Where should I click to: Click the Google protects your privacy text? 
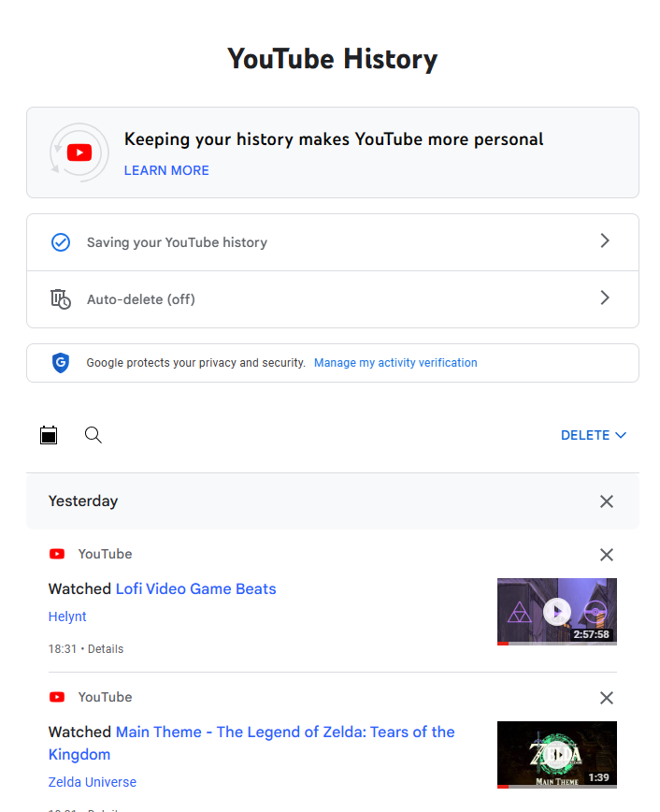(x=195, y=363)
